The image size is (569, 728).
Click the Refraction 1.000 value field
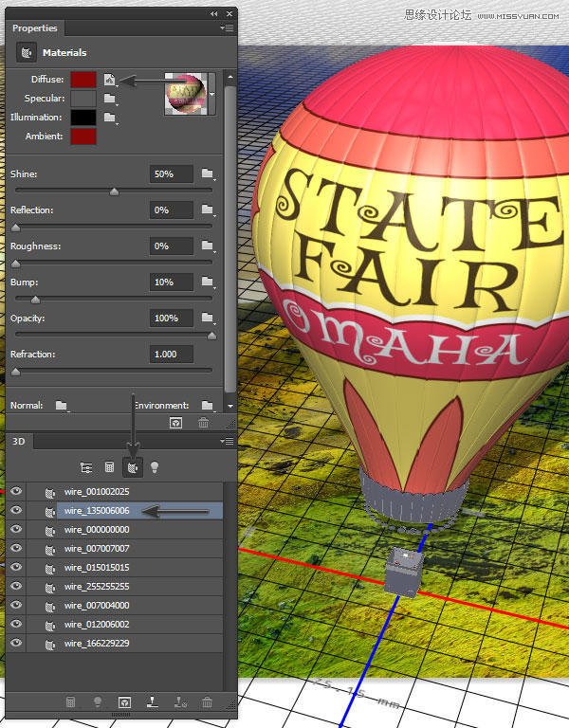pos(172,355)
